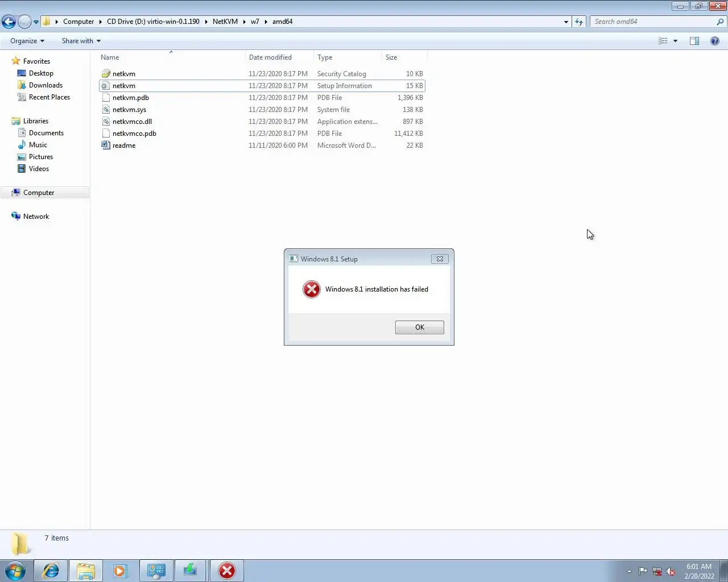Click the red error Setup taskbar icon
Viewport: 728px width, 582px height.
coord(227,571)
